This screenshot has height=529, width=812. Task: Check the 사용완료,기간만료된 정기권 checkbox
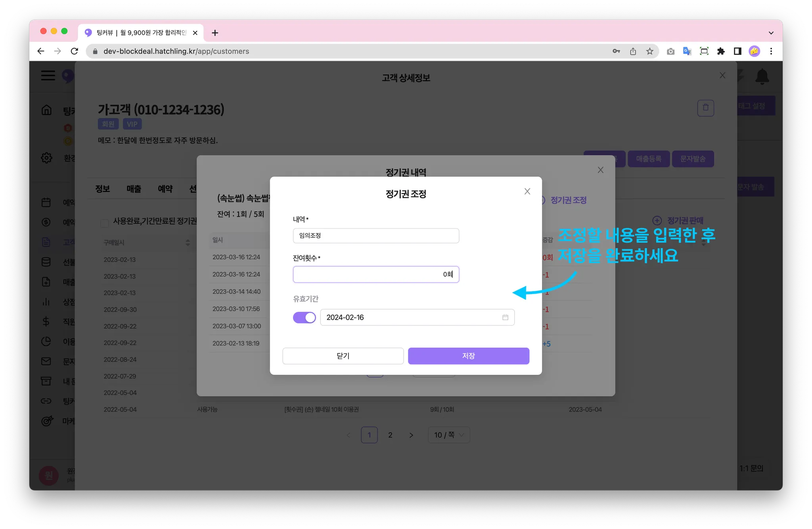coord(105,223)
